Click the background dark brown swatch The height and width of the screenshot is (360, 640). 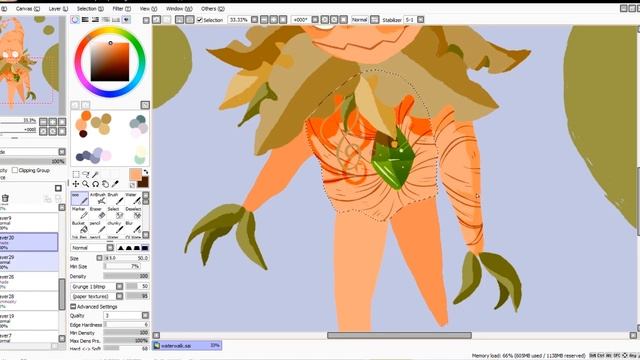pos(144,182)
